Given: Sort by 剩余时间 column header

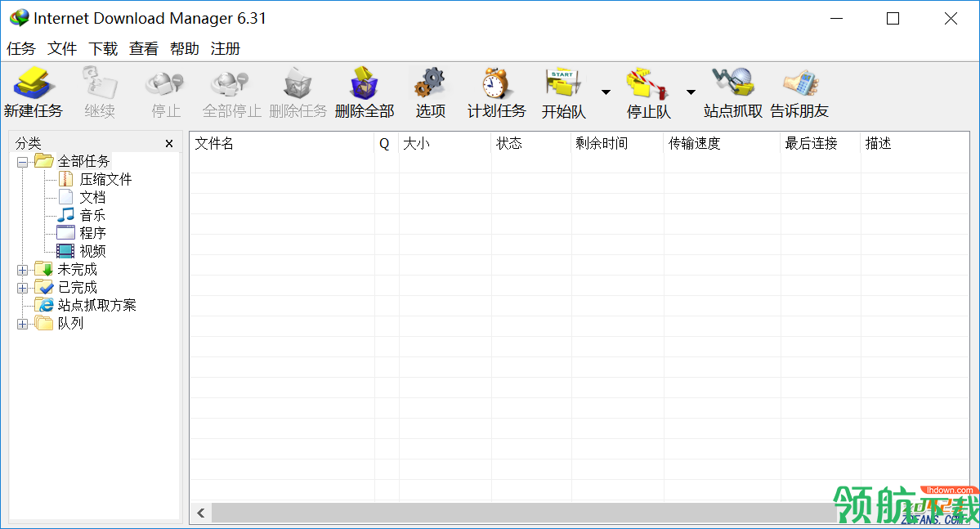Looking at the screenshot, I should pos(617,143).
